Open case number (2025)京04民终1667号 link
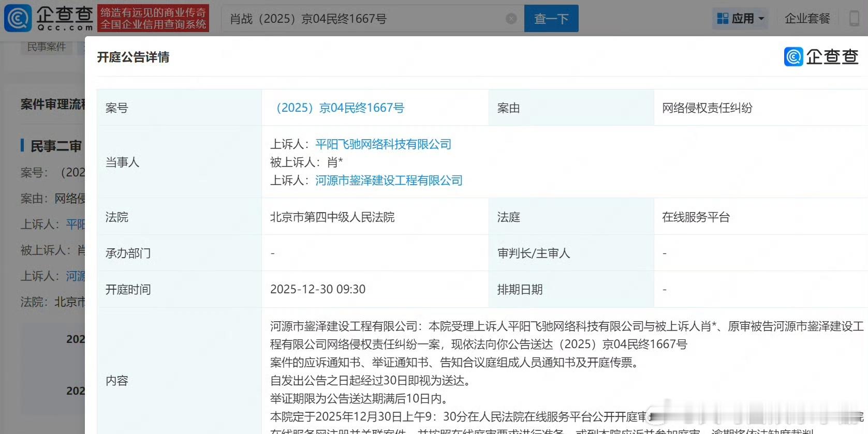 click(337, 108)
